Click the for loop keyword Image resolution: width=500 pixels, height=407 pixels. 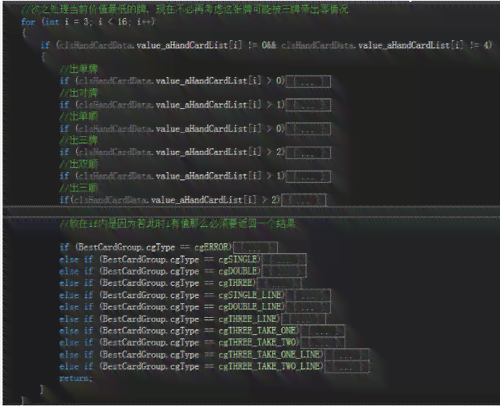pyautogui.click(x=28, y=22)
